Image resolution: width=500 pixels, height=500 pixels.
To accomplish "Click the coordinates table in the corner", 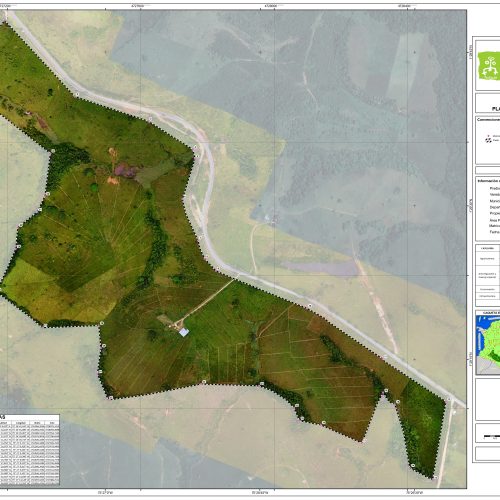I will click(x=30, y=450).
